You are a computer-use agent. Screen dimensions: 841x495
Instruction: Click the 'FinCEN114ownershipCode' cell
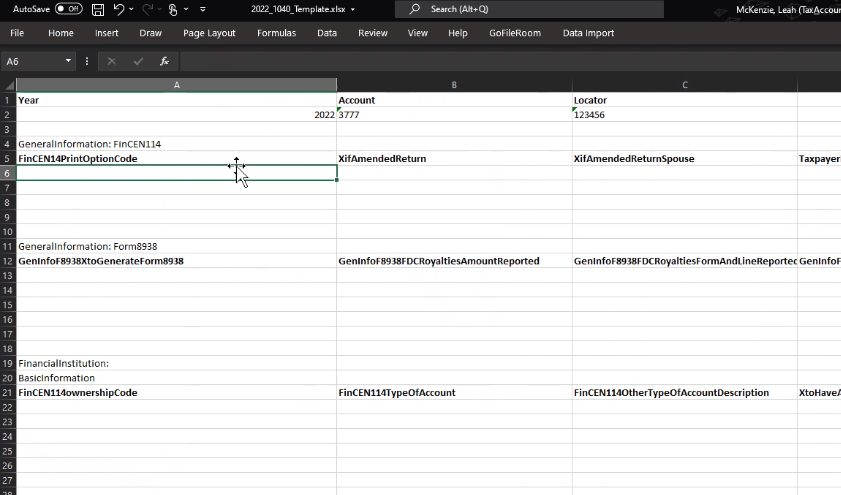click(x=176, y=393)
